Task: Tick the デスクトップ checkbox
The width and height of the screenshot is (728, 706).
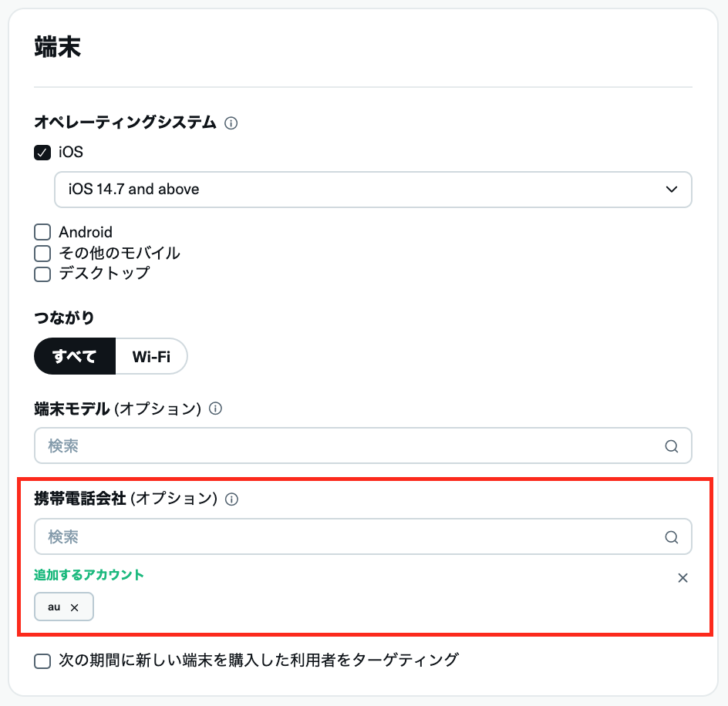Action: 42,274
